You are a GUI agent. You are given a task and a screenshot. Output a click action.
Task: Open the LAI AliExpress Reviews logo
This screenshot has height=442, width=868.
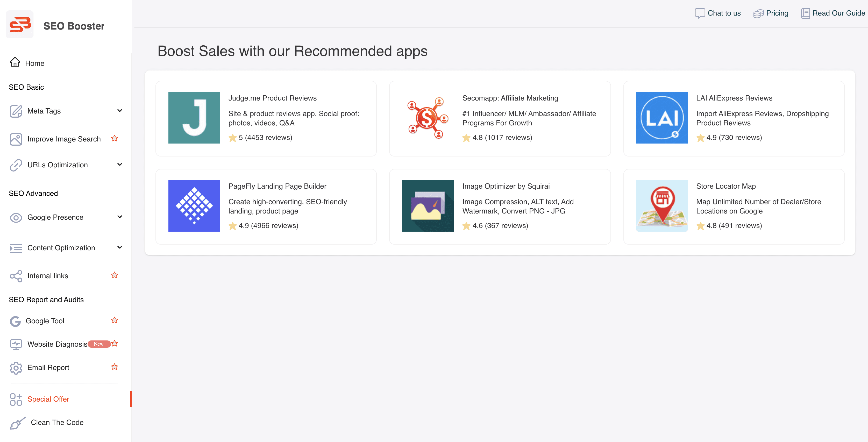[662, 118]
